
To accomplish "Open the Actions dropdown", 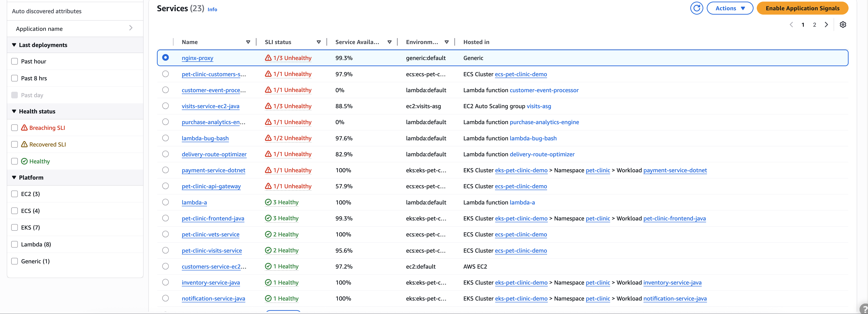I will point(730,8).
